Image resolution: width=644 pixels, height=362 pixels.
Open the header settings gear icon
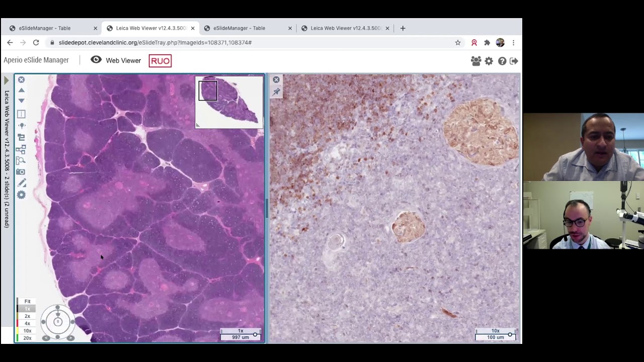click(489, 61)
